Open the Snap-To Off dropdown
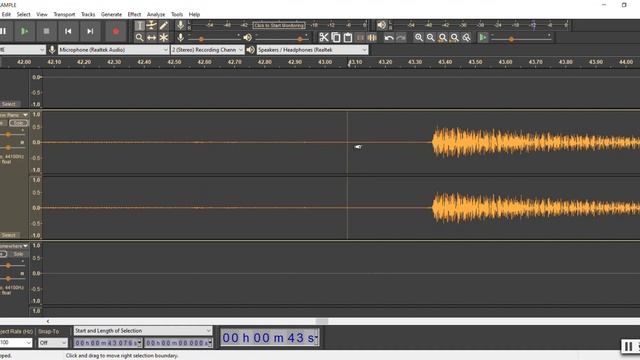This screenshot has height=360, width=640. (x=53, y=343)
